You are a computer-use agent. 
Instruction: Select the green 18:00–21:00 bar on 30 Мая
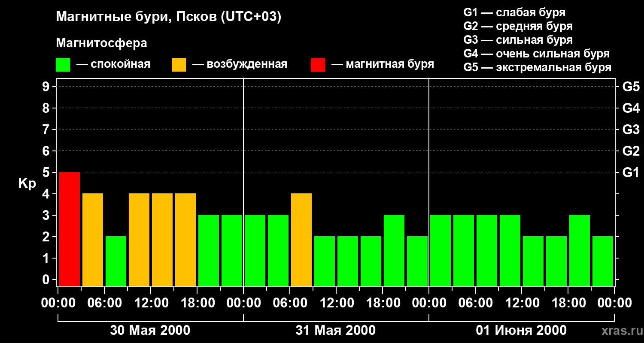(x=209, y=250)
